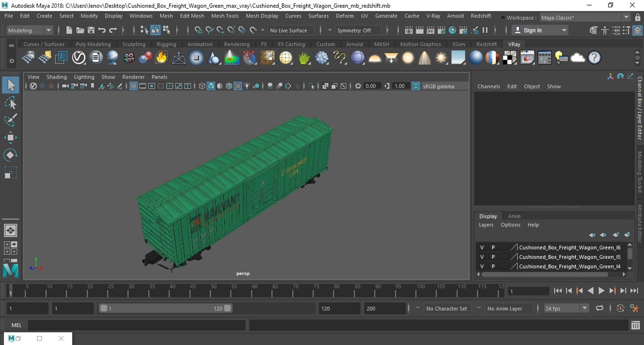This screenshot has width=644, height=345.
Task: Click the Open Scene folder icon
Action: click(80, 30)
